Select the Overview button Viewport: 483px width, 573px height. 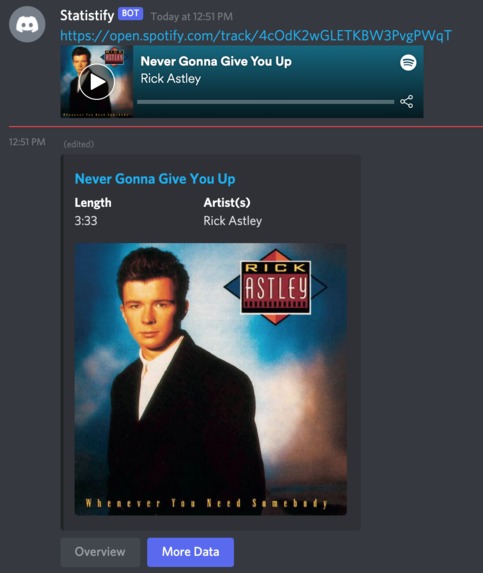100,552
